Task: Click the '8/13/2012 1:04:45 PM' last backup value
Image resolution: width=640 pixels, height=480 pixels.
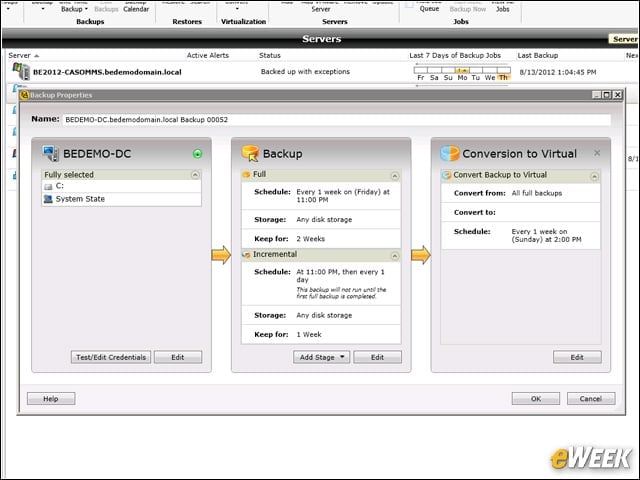Action: coord(558,73)
